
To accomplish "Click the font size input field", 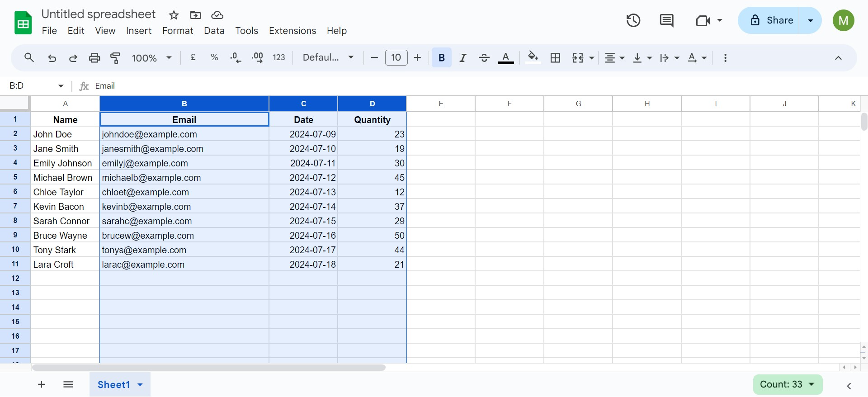I will 396,57.
